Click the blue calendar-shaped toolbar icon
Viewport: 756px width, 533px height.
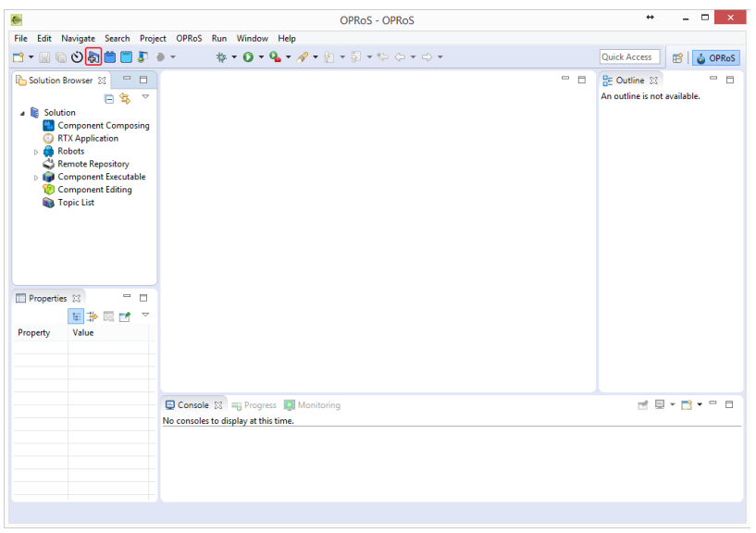(110, 57)
